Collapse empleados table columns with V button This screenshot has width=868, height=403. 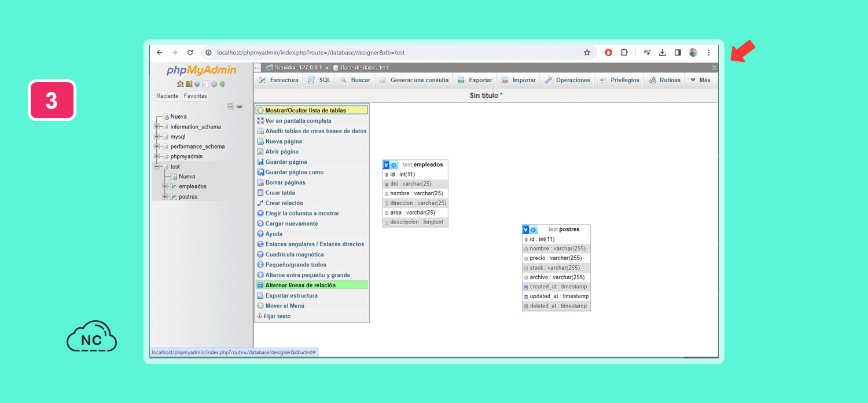pyautogui.click(x=387, y=165)
